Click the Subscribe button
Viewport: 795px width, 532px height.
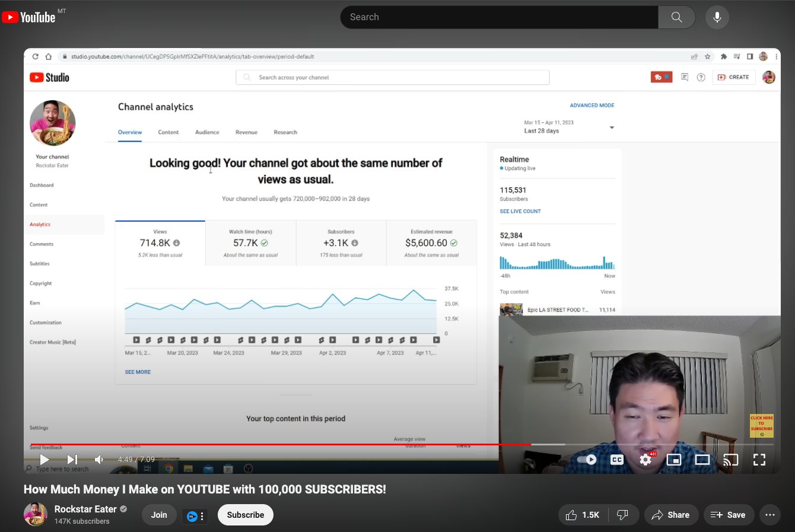tap(246, 515)
